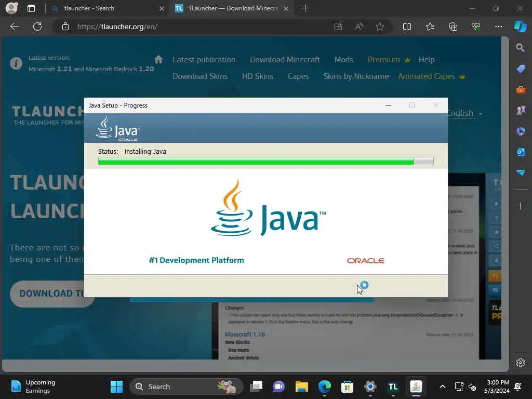Open the Collections icon
Image resolution: width=532 pixels, height=399 pixels.
tap(453, 26)
